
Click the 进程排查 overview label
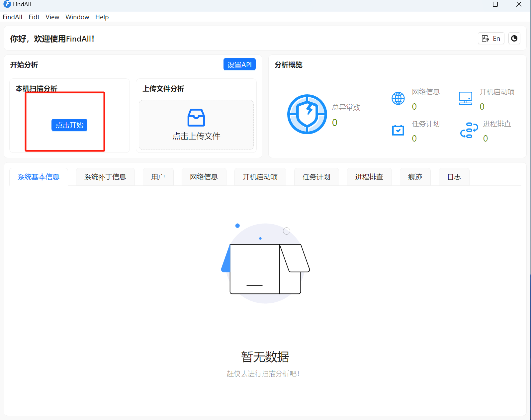pos(497,124)
